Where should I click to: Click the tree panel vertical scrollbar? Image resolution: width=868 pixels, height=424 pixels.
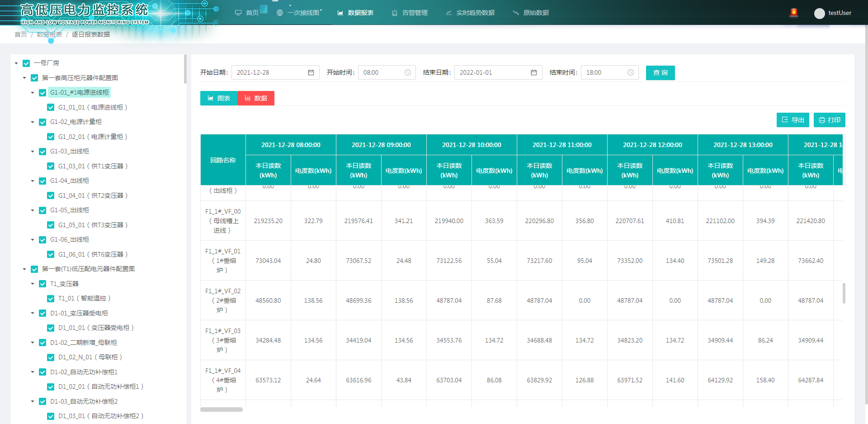coord(185,69)
